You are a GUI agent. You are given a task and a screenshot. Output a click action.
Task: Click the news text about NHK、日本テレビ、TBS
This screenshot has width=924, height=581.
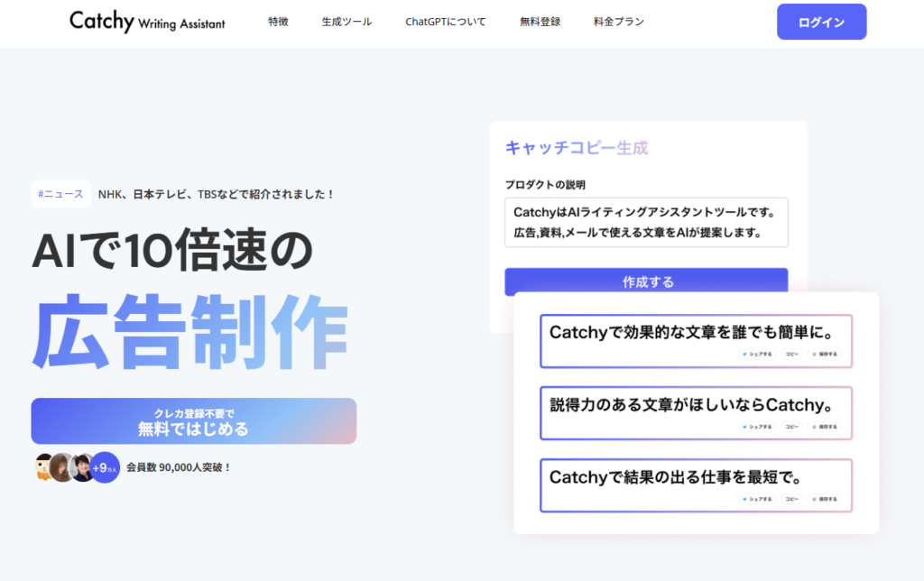coord(216,194)
